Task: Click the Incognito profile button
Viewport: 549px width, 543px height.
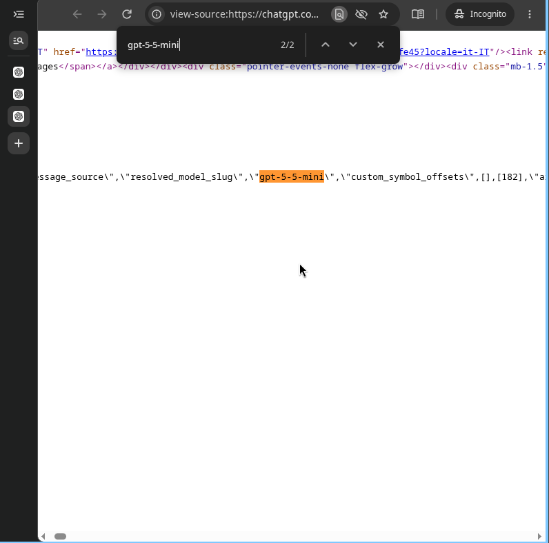Action: click(x=480, y=14)
